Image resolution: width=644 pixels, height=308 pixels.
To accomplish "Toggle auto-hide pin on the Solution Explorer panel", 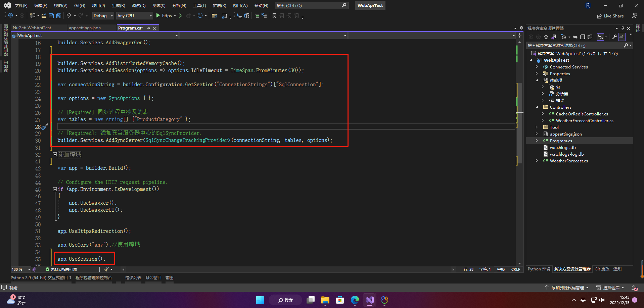I will [x=623, y=28].
